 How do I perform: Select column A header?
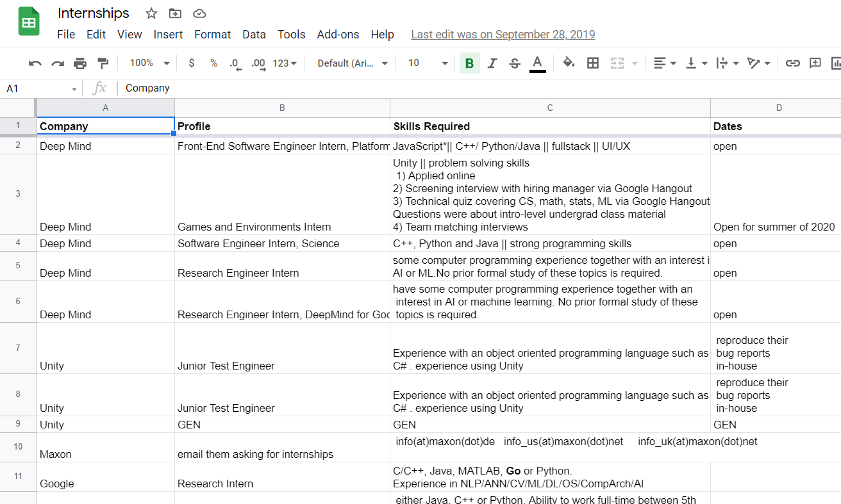(x=106, y=108)
